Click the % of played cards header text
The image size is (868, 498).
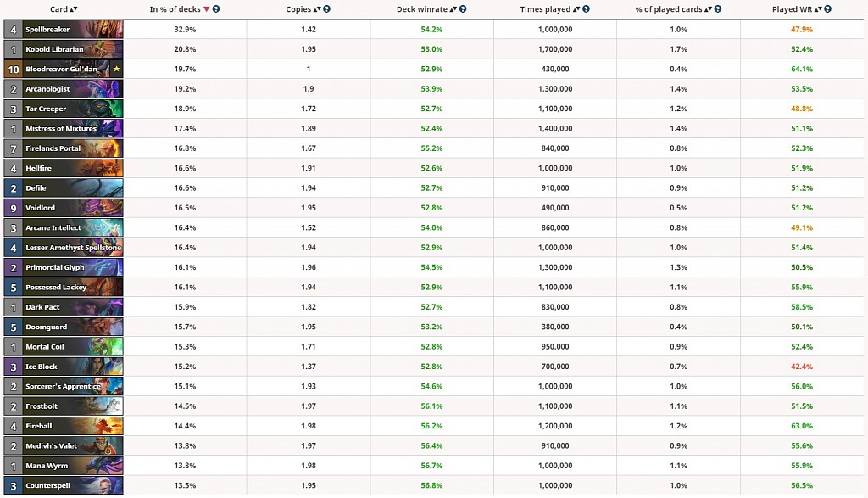click(x=668, y=9)
